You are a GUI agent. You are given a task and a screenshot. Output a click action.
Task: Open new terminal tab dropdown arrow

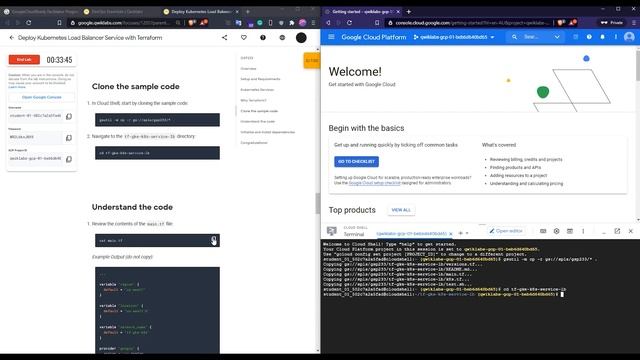467,233
